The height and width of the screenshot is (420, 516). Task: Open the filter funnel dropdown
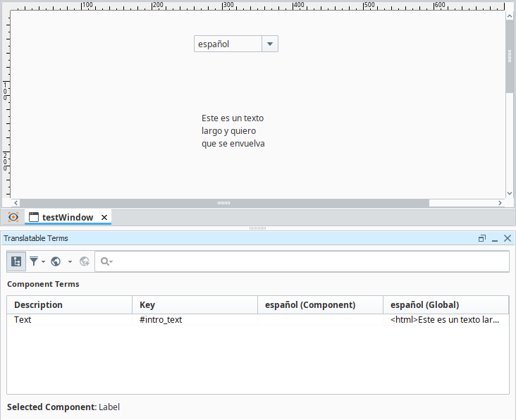click(36, 261)
